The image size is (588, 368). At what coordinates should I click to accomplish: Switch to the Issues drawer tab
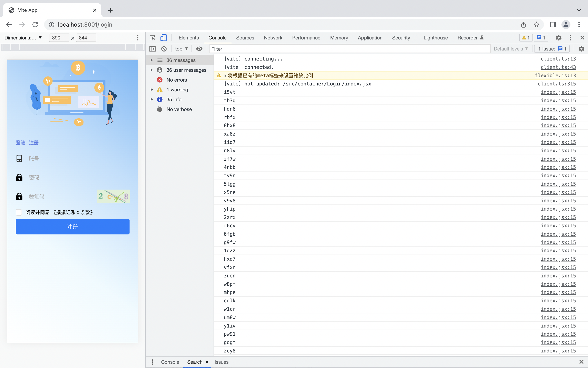pyautogui.click(x=221, y=362)
